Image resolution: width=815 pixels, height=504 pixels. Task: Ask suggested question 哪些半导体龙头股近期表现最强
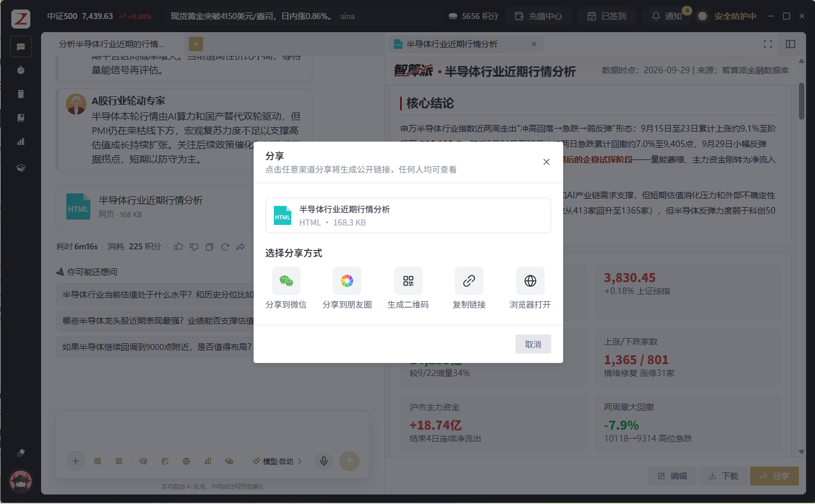click(x=157, y=321)
